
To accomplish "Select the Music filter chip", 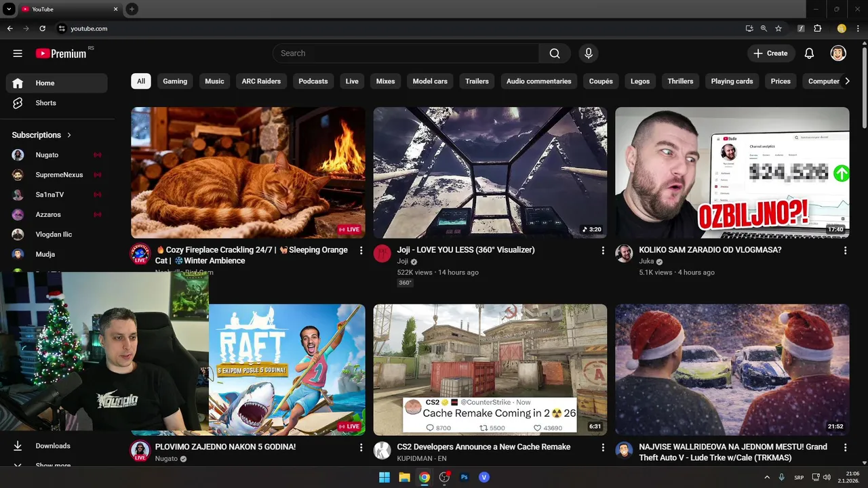I will [x=214, y=81].
